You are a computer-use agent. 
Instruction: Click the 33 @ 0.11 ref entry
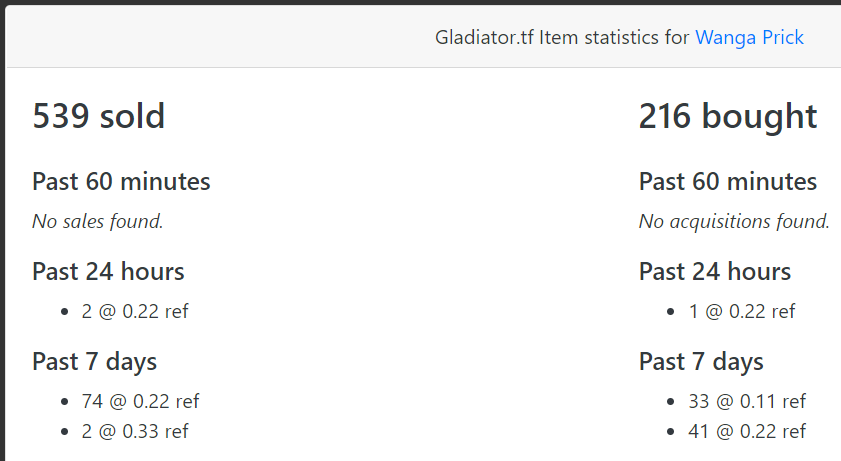[x=747, y=402]
